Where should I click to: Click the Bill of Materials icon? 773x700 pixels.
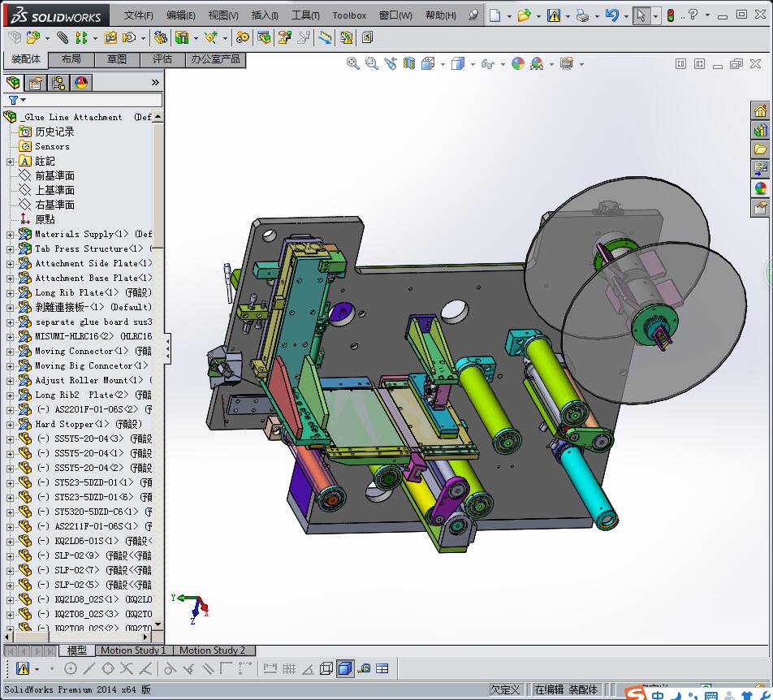pos(264,37)
